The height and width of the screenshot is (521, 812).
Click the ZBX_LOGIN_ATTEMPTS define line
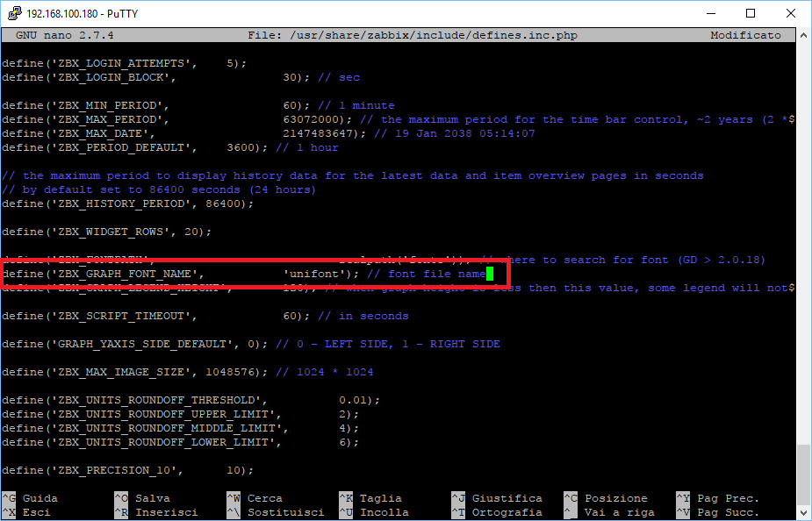(125, 63)
